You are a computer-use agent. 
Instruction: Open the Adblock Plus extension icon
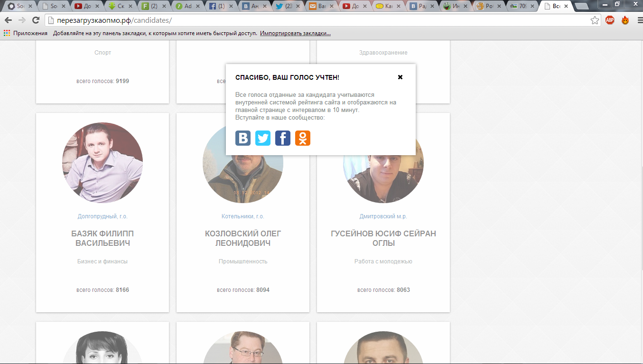click(610, 20)
